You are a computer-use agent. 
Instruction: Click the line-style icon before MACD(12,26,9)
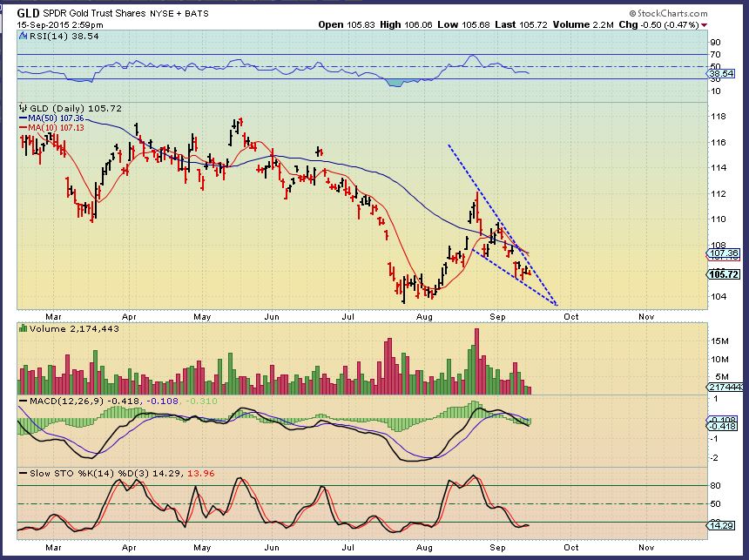click(x=24, y=400)
